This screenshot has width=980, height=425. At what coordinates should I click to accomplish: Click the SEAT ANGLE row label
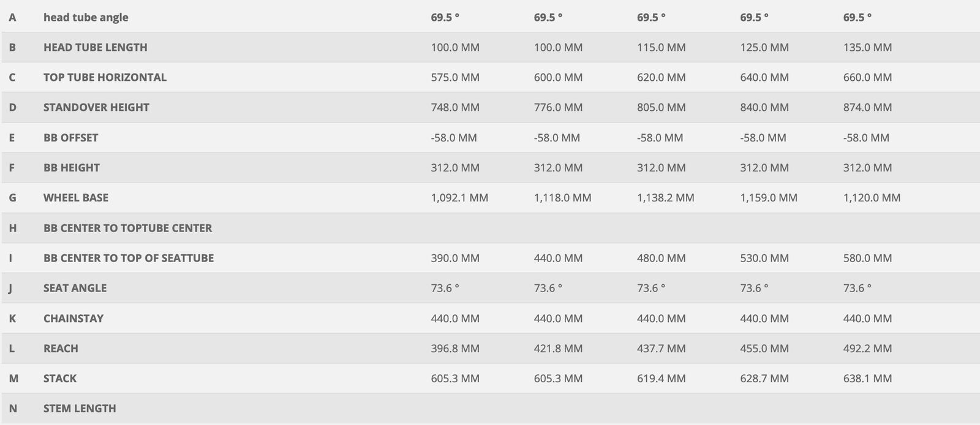[75, 288]
